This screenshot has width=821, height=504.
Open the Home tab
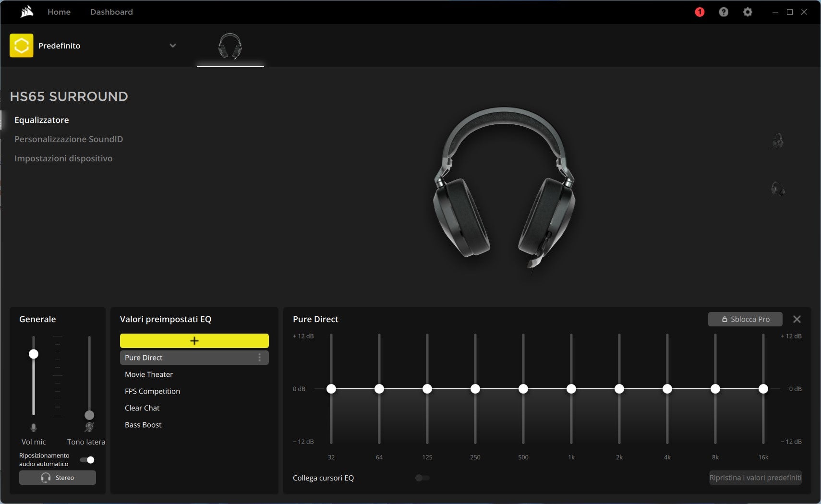(x=59, y=12)
